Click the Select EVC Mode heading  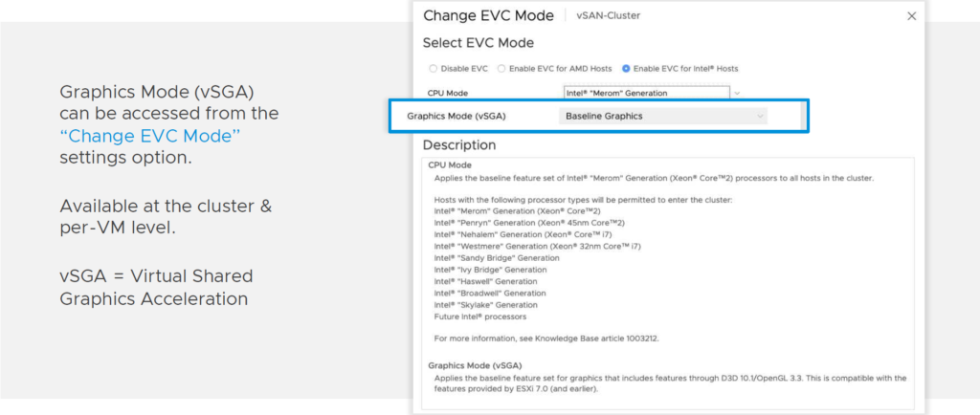(479, 43)
